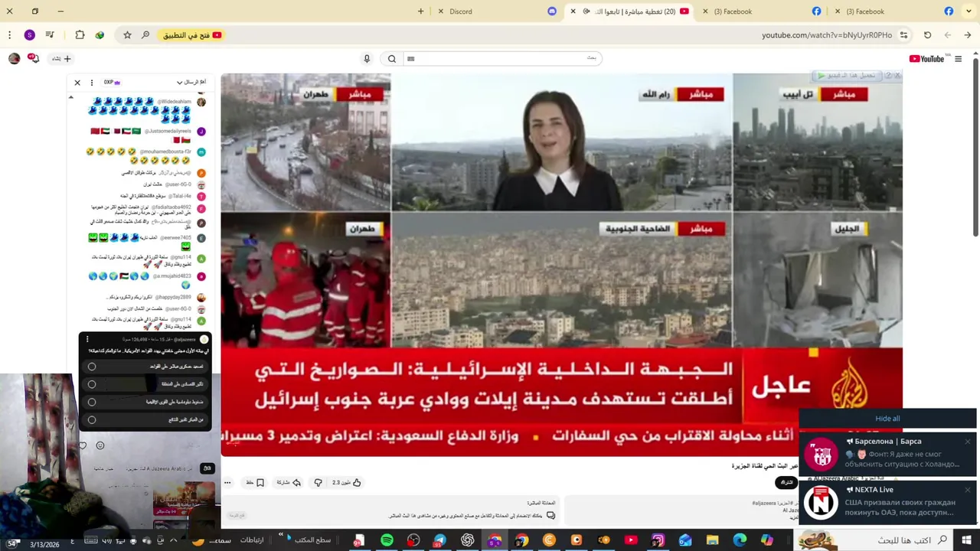Open more actions ellipsis under video
Viewport: 980px width, 551px height.
(x=227, y=483)
